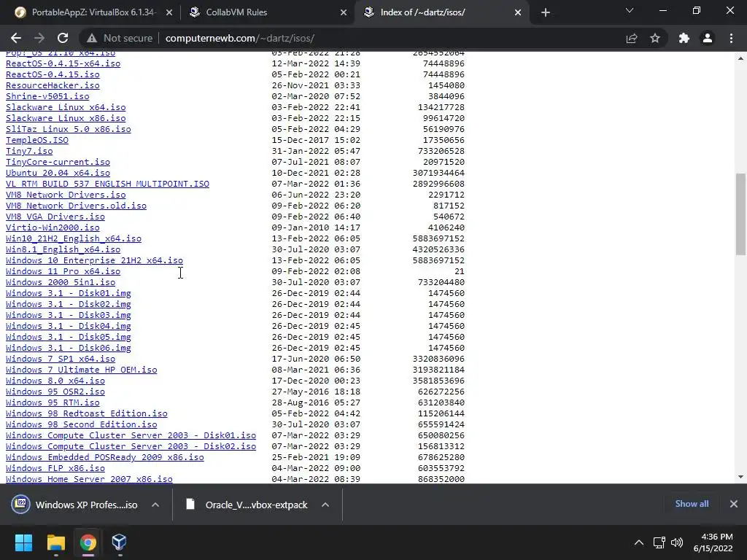
Task: Open the Oracle vbox-extpack download
Action: tap(247, 505)
